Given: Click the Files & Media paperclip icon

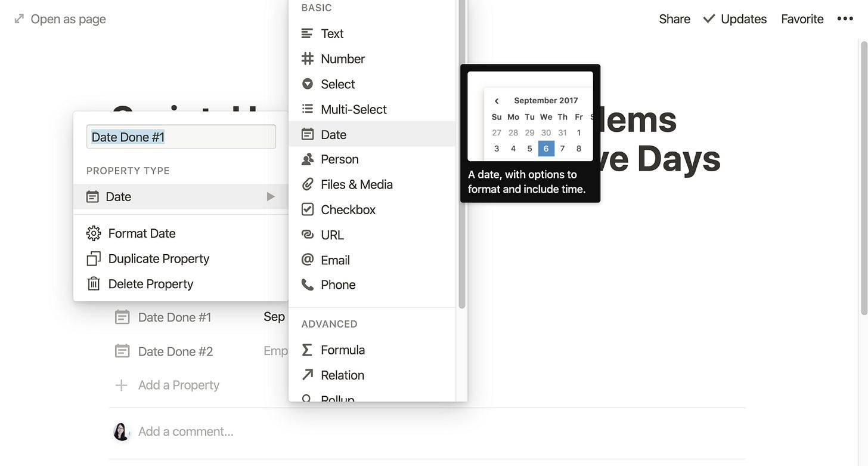Looking at the screenshot, I should coord(307,184).
